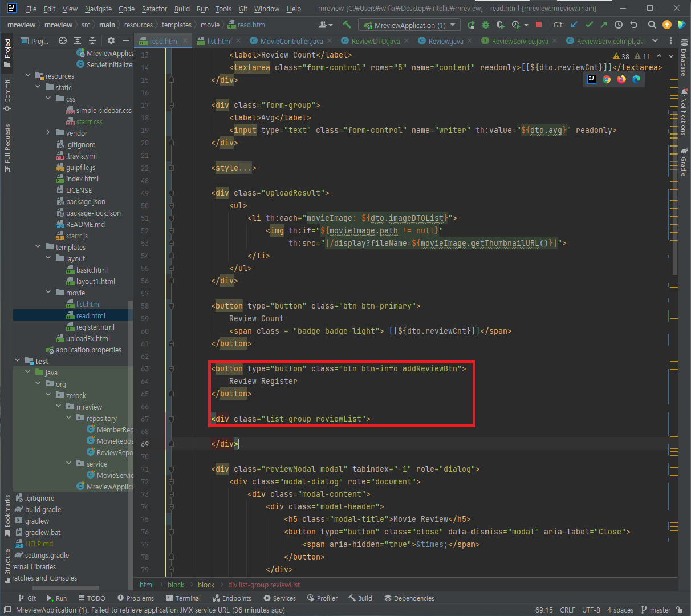Toggle the Database tool window
The width and height of the screenshot is (691, 616).
684,58
